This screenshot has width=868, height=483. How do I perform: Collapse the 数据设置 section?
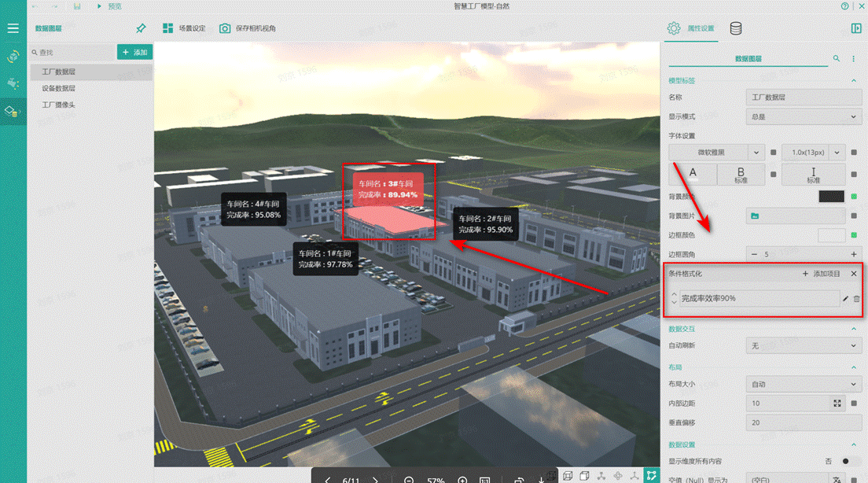point(854,444)
